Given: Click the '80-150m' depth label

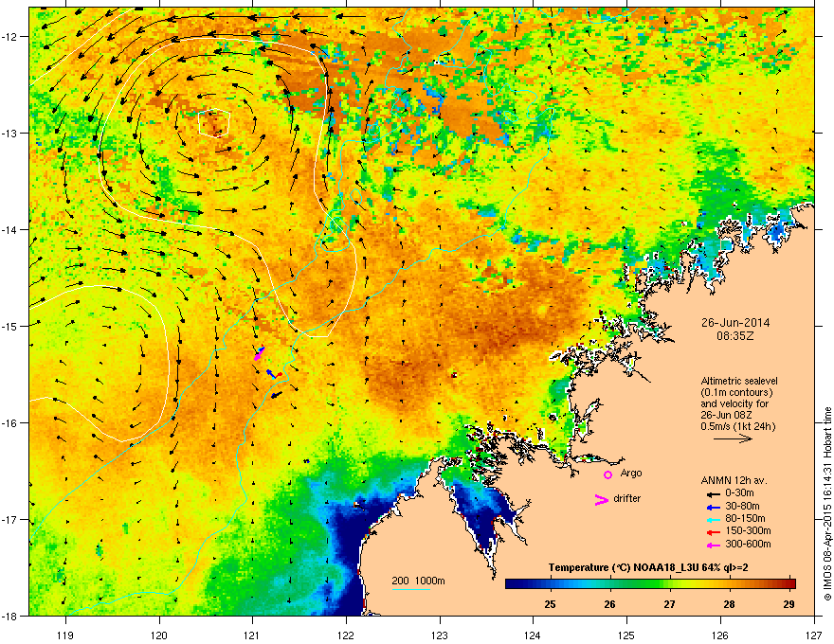Looking at the screenshot, I should 745,519.
